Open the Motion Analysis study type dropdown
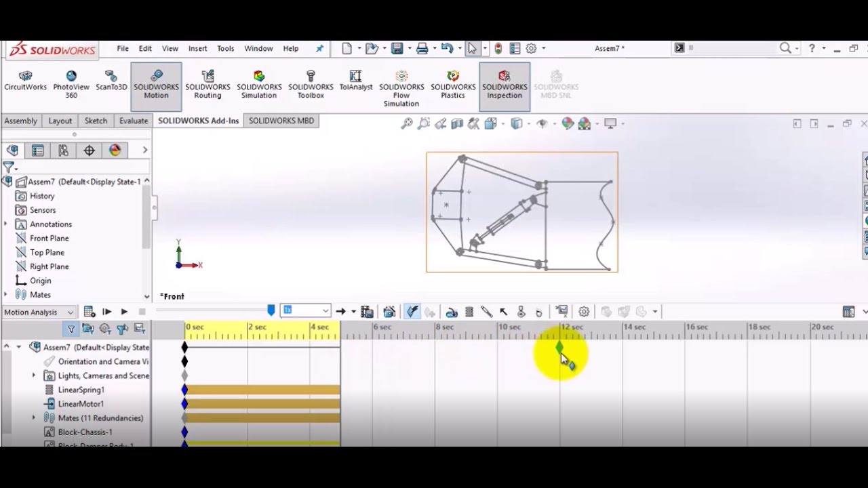Screen dimensions: 868x488 pos(39,312)
